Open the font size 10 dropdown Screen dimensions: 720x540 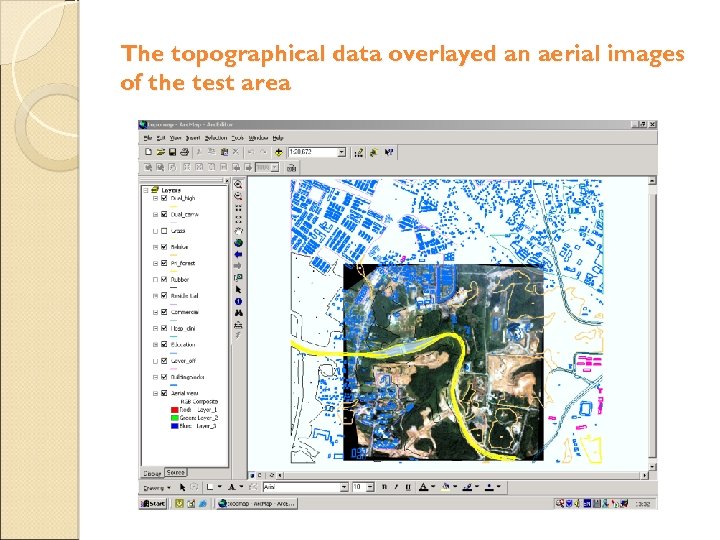coord(370,487)
